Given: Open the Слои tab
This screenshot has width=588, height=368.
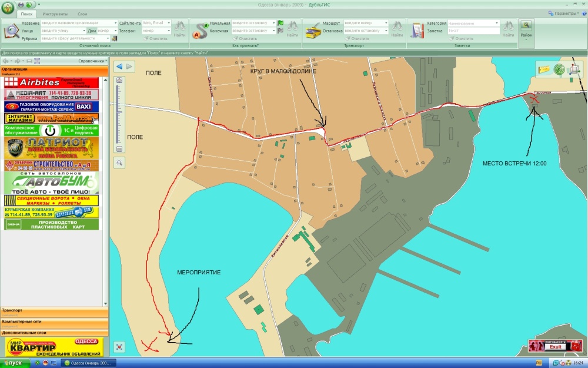Looking at the screenshot, I should click(x=82, y=14).
